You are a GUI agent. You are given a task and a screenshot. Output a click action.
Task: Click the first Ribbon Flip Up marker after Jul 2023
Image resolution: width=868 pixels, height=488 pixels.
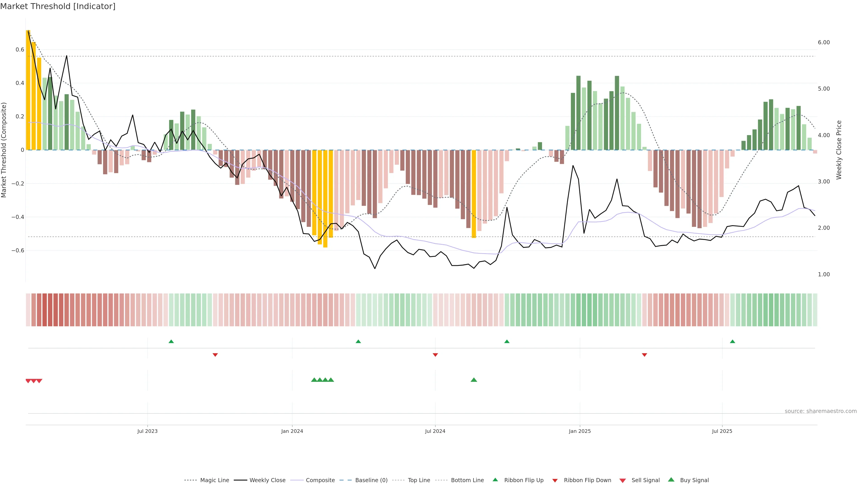[x=171, y=342]
